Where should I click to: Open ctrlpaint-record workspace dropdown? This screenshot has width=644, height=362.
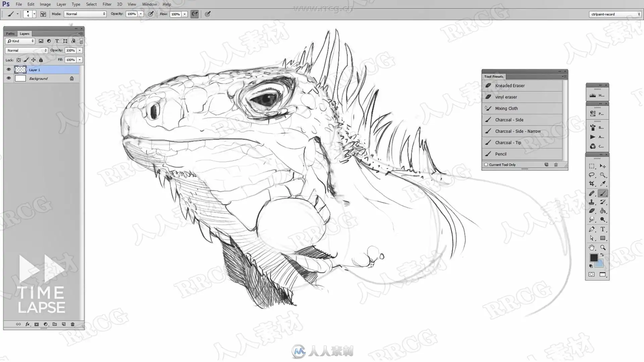coord(615,14)
